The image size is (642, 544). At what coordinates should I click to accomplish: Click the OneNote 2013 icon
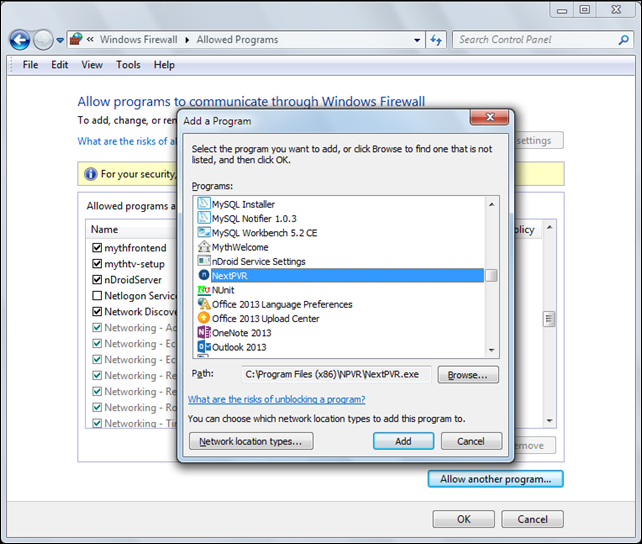(204, 332)
